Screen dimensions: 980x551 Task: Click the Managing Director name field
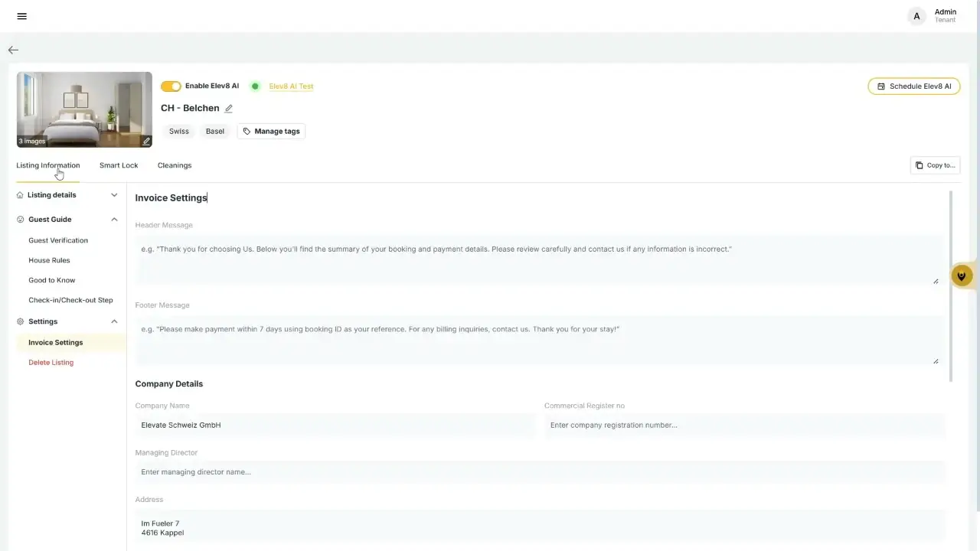point(541,472)
